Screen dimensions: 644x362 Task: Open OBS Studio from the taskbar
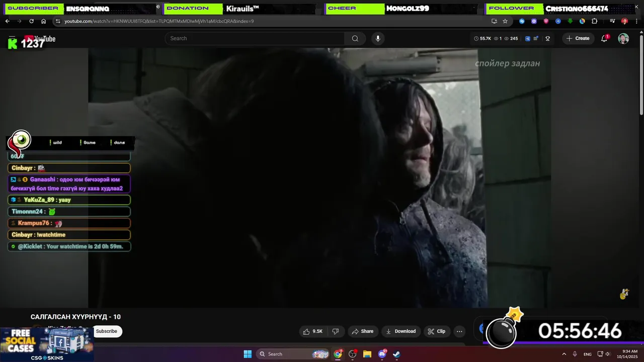352,354
